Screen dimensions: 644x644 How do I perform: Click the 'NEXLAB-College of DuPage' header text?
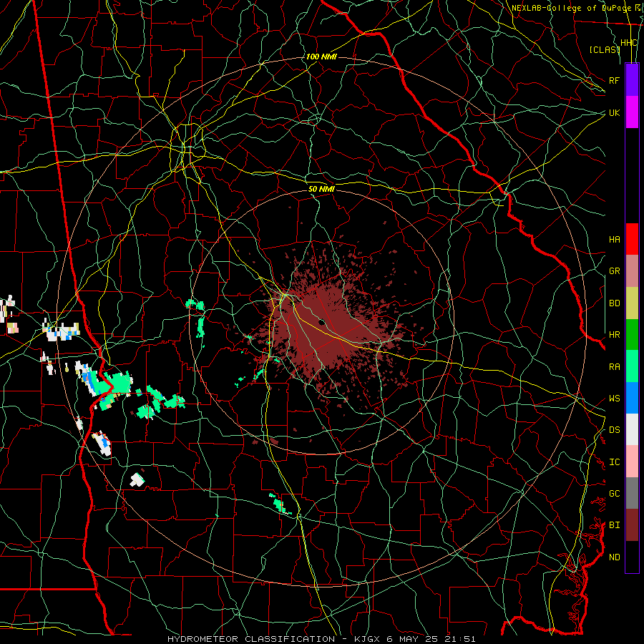click(x=571, y=8)
